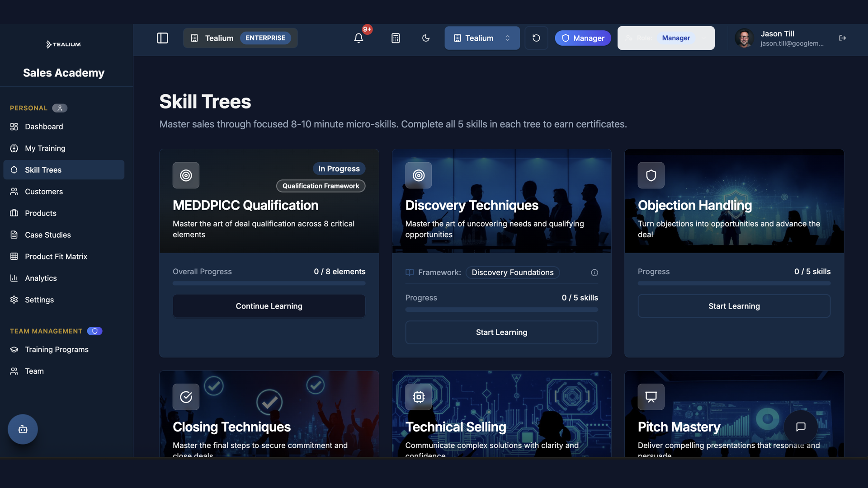Viewport: 868px width, 488px height.
Task: Click the framework info icon
Action: click(x=594, y=273)
